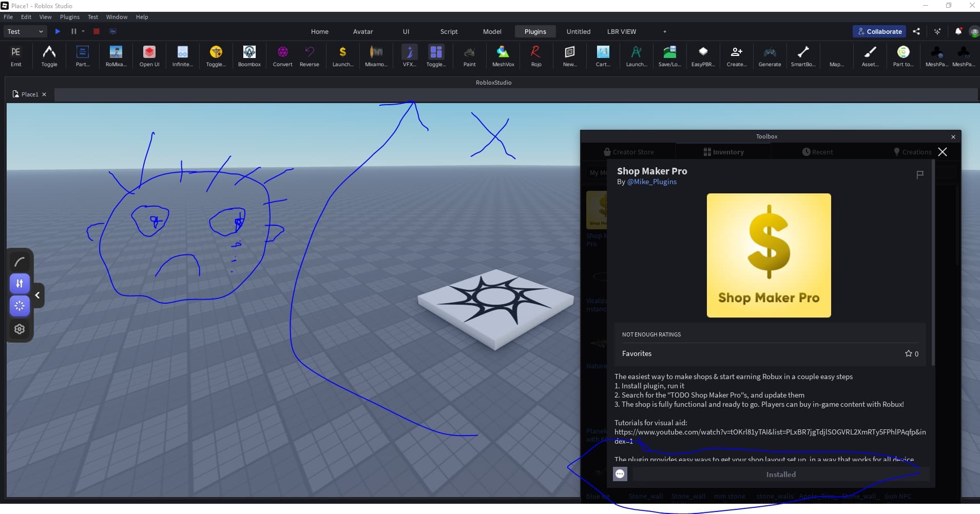Open the gear settings in left panel

(x=20, y=329)
